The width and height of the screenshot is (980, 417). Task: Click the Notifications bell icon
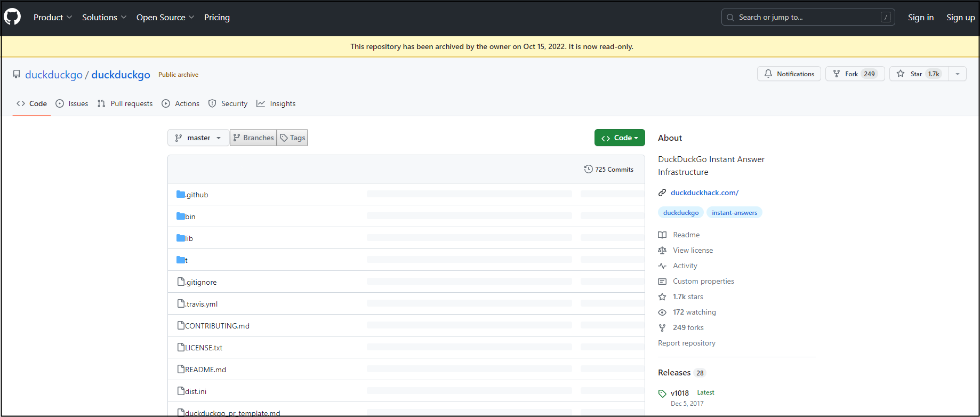768,74
